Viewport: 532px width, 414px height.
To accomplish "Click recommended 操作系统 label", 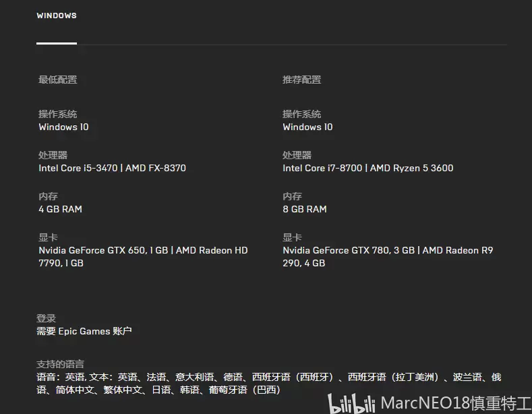I will point(301,114).
